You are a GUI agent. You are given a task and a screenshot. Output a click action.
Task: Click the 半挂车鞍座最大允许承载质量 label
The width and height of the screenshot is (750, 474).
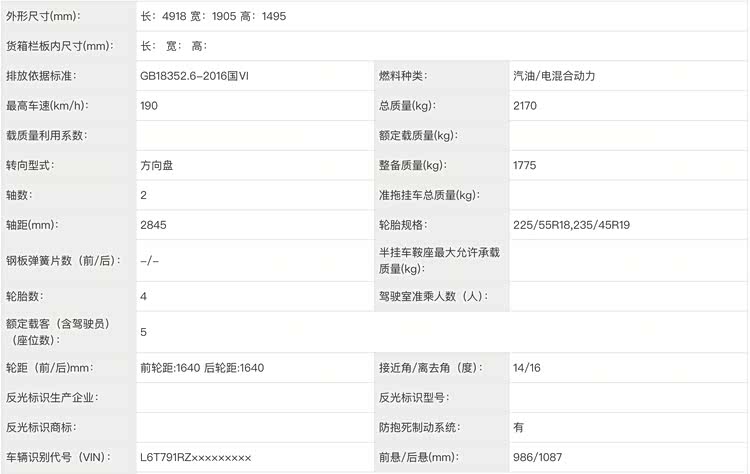439,261
